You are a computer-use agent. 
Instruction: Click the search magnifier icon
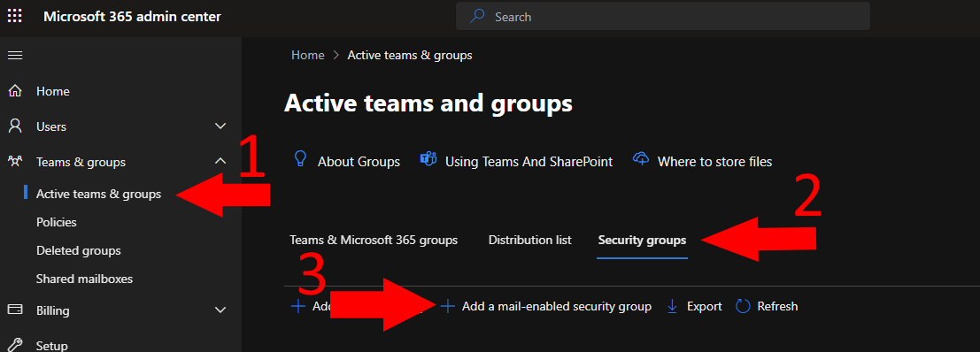(477, 17)
